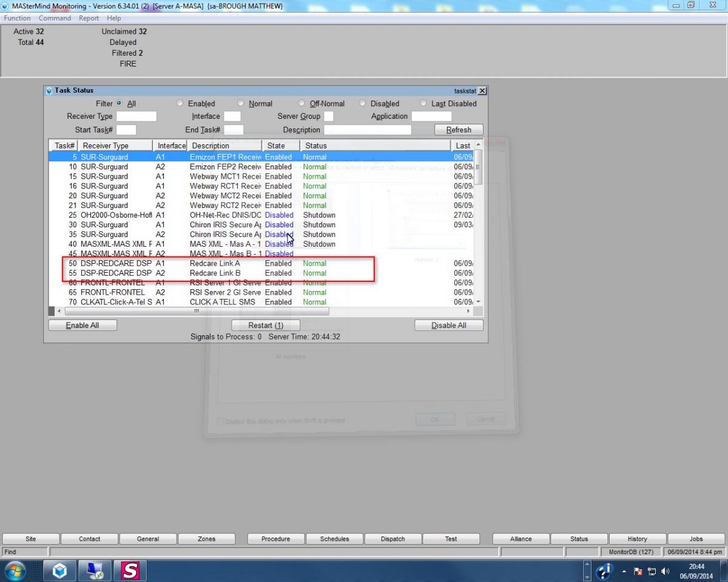Select the OH-Net-Rec DNIS task row

point(261,215)
